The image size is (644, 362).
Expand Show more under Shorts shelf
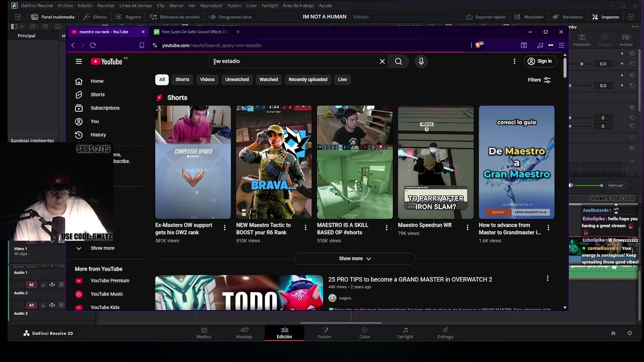point(355,258)
